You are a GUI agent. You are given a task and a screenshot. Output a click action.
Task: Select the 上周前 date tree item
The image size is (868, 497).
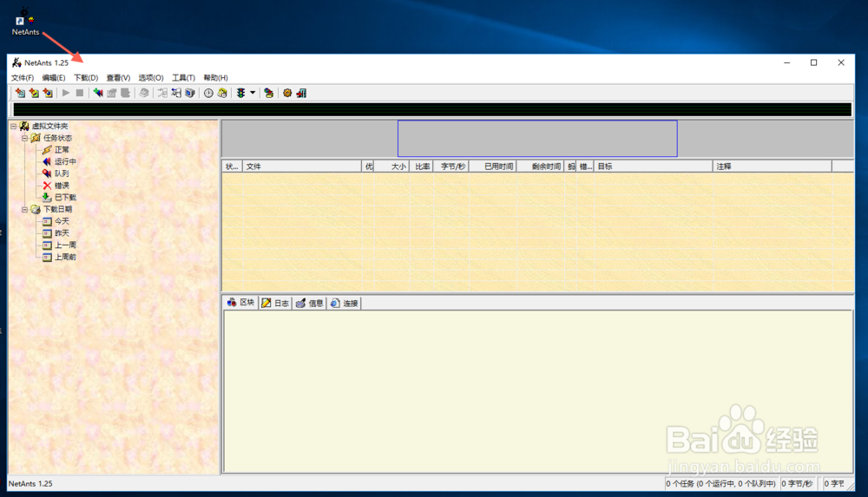(x=65, y=257)
